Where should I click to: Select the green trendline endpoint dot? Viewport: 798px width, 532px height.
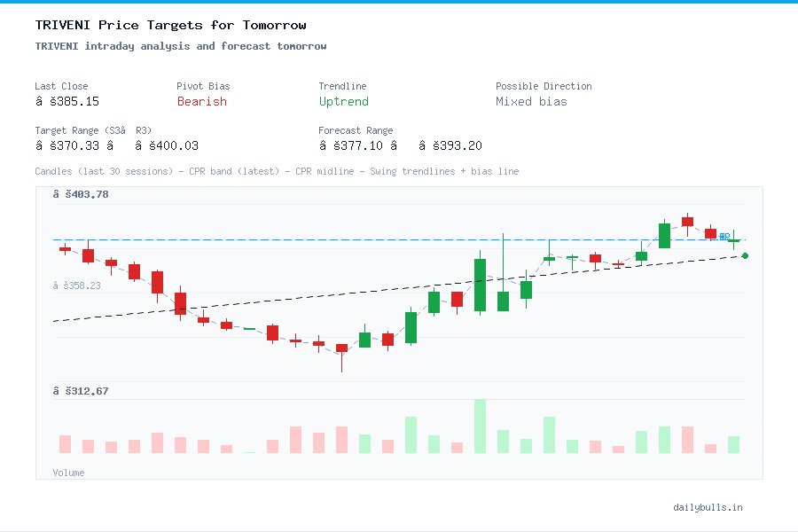[745, 255]
